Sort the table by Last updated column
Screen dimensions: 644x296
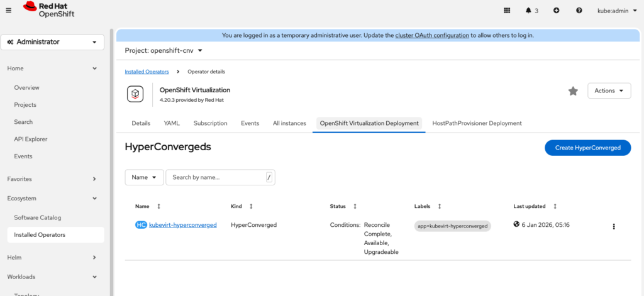pyautogui.click(x=555, y=206)
